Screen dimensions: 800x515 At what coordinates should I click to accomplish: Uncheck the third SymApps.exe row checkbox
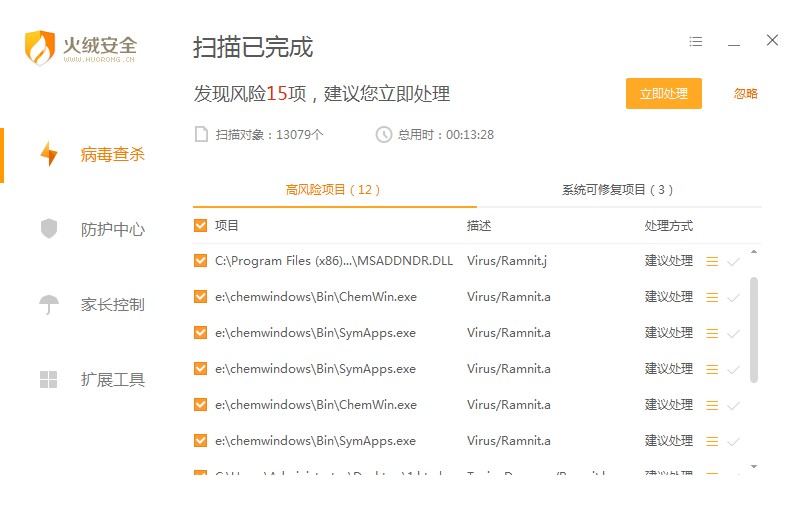point(201,440)
